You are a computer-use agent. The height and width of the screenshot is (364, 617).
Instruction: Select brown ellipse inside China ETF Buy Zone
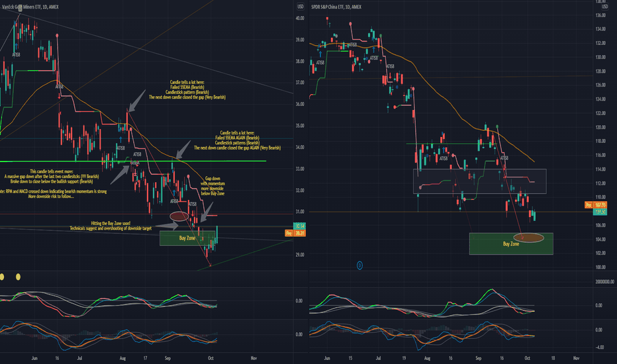click(529, 238)
